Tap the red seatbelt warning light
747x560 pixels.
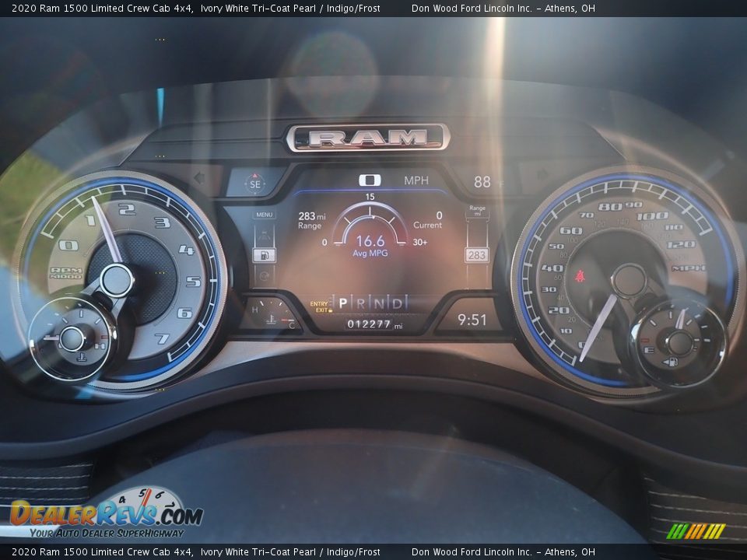coord(580,276)
